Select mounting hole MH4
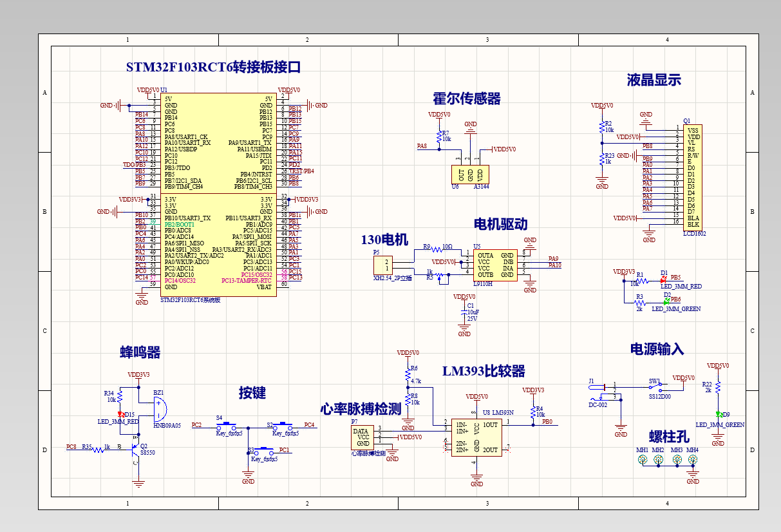781x532 pixels. tap(693, 460)
